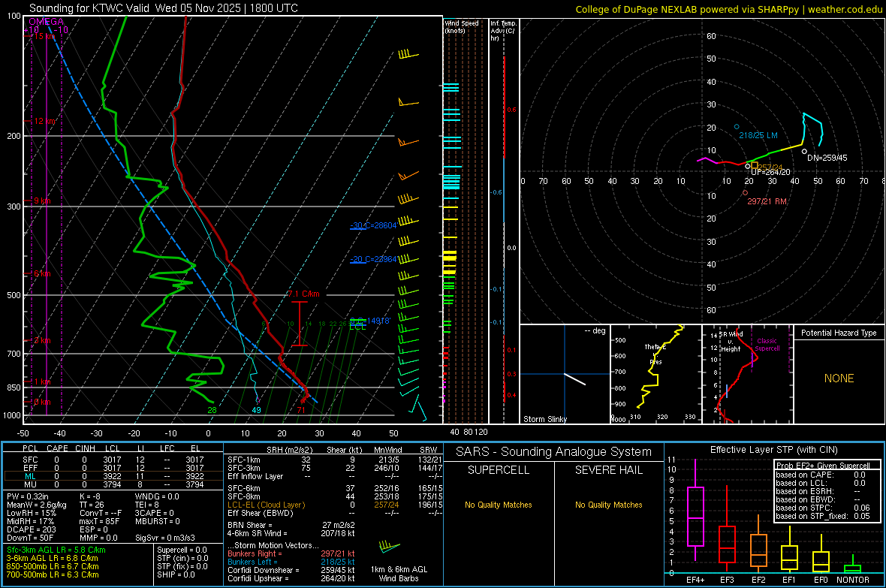Click the 'EF2' axis label
Image resolution: width=886 pixels, height=588 pixels.
pos(758,580)
